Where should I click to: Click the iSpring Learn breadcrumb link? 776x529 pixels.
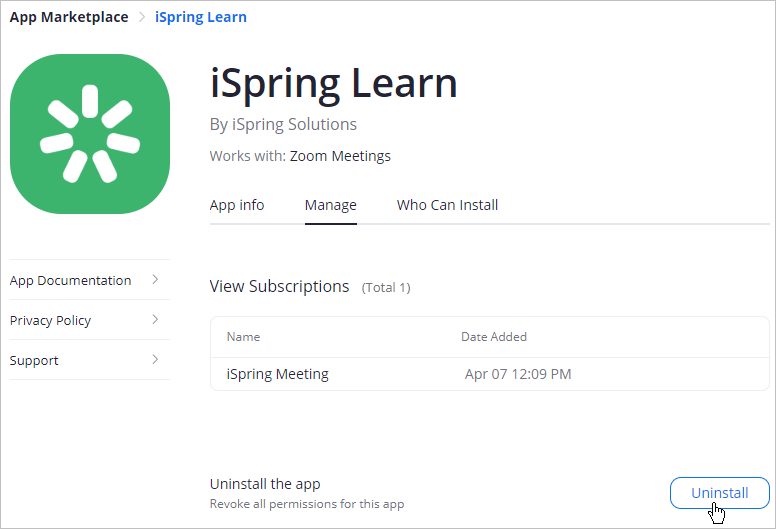pos(201,17)
